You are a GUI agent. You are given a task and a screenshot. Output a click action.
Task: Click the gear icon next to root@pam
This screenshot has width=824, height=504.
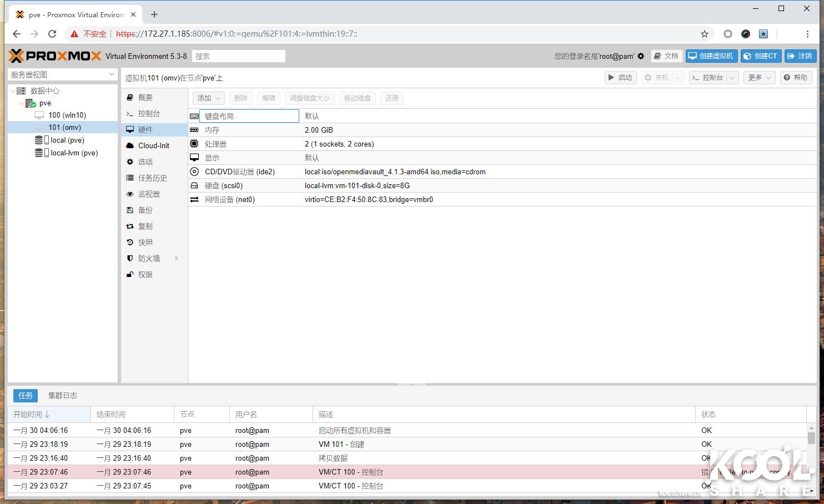pos(641,56)
